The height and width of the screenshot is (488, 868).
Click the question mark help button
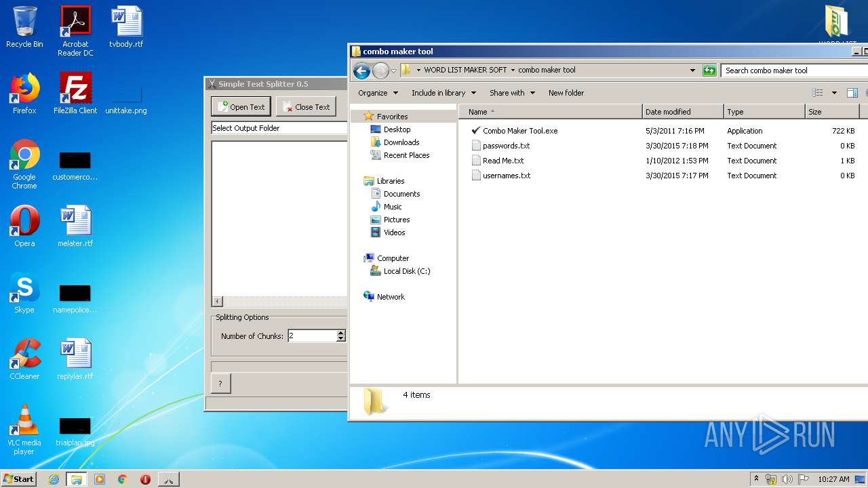point(220,384)
